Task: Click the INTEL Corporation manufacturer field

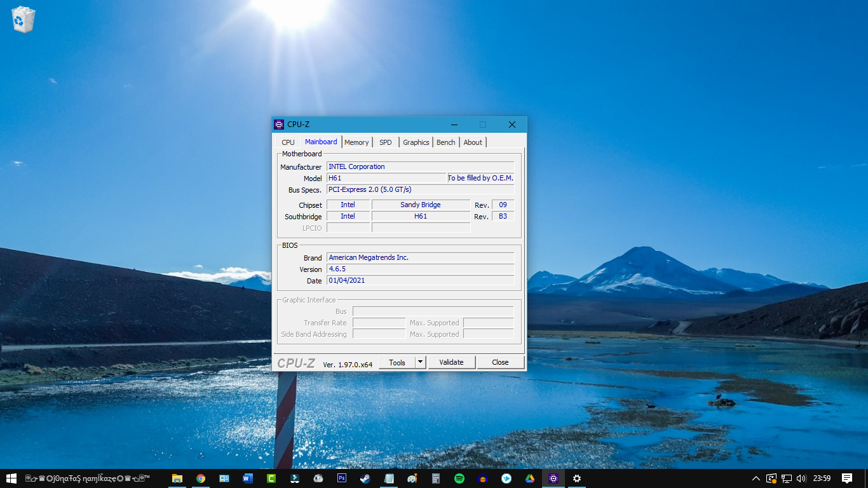Action: click(x=420, y=166)
